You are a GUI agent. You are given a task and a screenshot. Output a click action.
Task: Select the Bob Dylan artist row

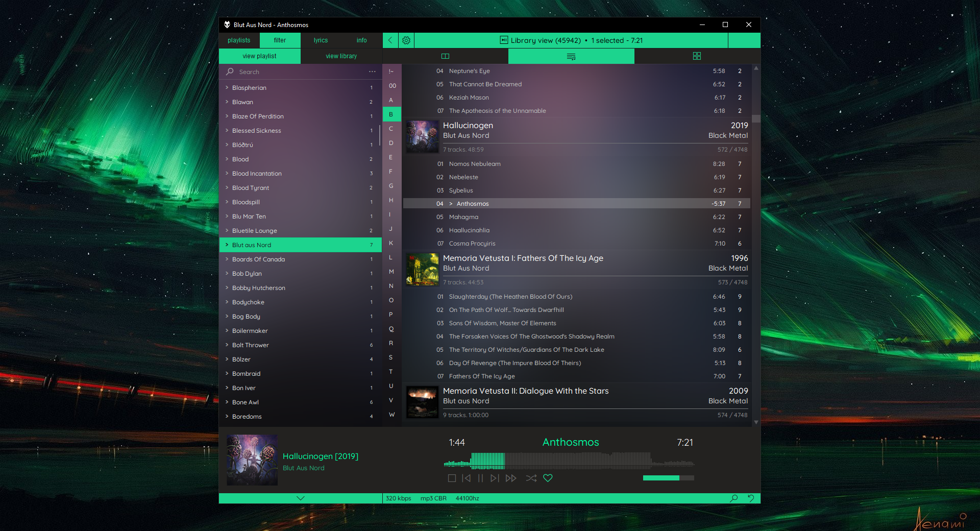point(300,274)
